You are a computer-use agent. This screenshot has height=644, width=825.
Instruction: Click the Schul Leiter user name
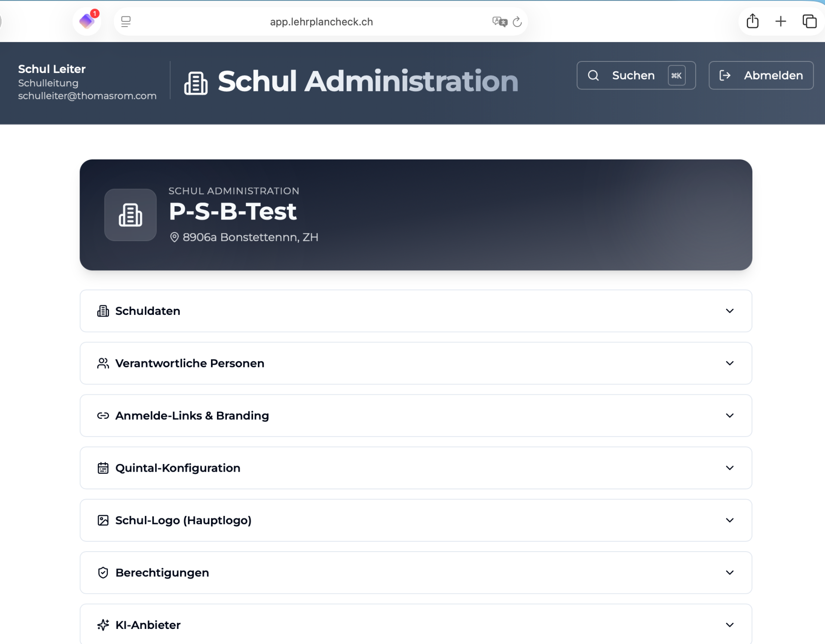[x=52, y=69]
